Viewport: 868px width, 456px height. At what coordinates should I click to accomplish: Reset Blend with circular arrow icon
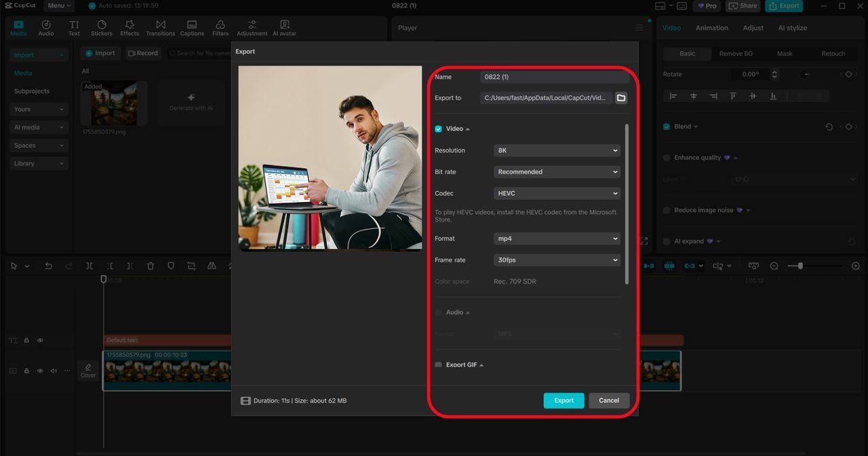[x=829, y=127]
